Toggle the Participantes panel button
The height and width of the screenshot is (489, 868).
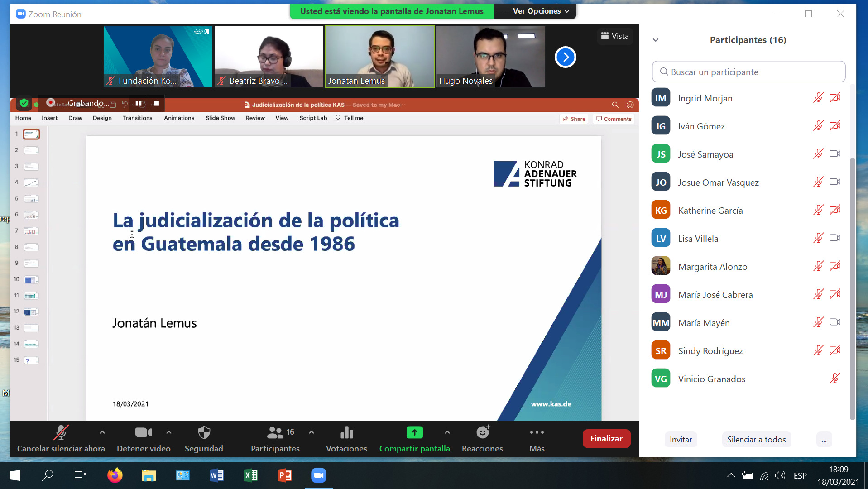275,433
